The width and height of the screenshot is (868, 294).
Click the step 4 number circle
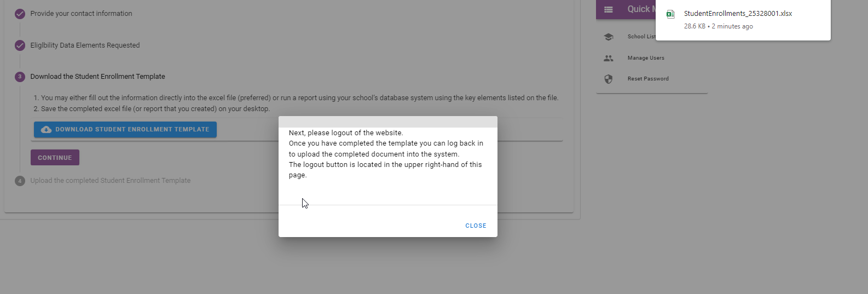pos(20,181)
